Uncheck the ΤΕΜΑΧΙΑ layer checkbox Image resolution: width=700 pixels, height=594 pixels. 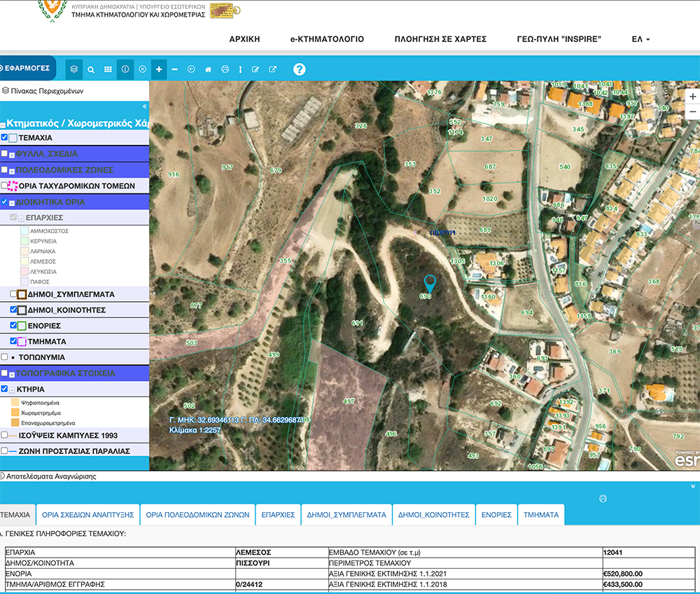click(x=5, y=138)
